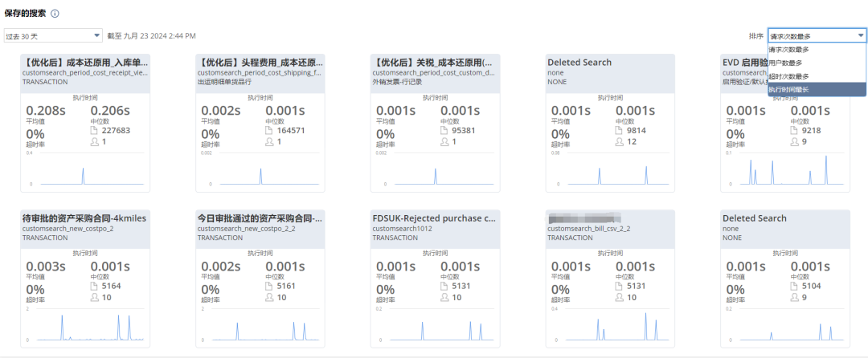This screenshot has width=868, height=358.
Task: Click the document icon beside 9218
Action: click(795, 131)
